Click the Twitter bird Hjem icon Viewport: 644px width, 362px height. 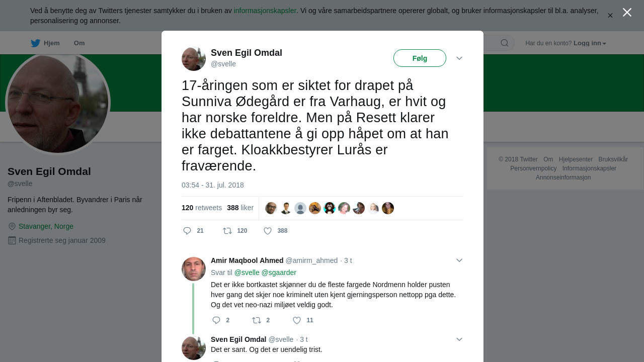tap(35, 43)
